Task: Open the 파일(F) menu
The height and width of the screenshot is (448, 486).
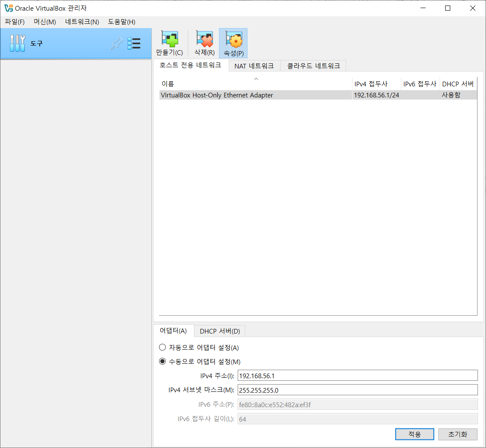Action: click(14, 22)
